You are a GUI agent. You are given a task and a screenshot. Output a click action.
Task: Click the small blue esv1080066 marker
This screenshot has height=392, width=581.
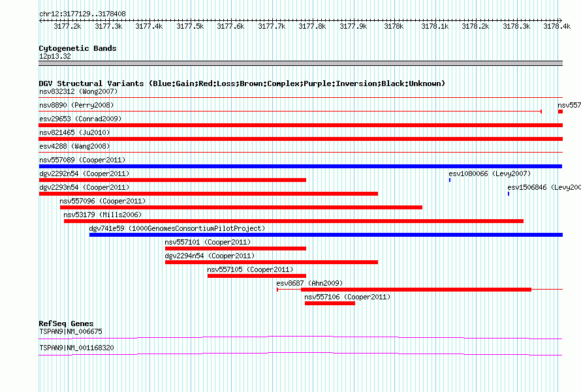point(450,180)
